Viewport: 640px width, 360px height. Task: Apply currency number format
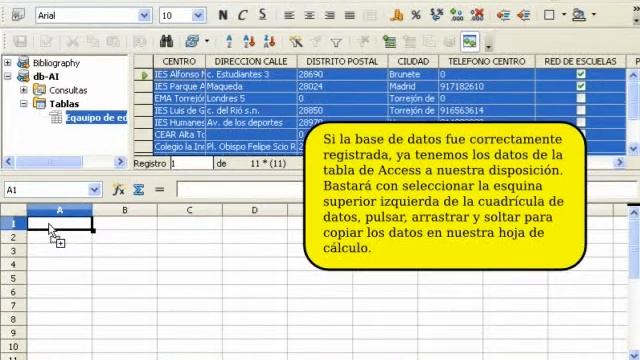coord(396,16)
